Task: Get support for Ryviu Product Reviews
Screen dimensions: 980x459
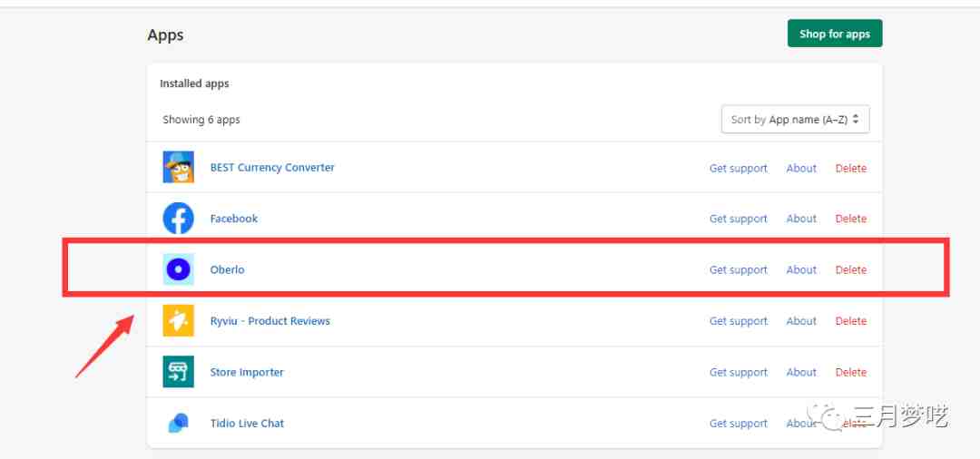Action: (x=738, y=321)
